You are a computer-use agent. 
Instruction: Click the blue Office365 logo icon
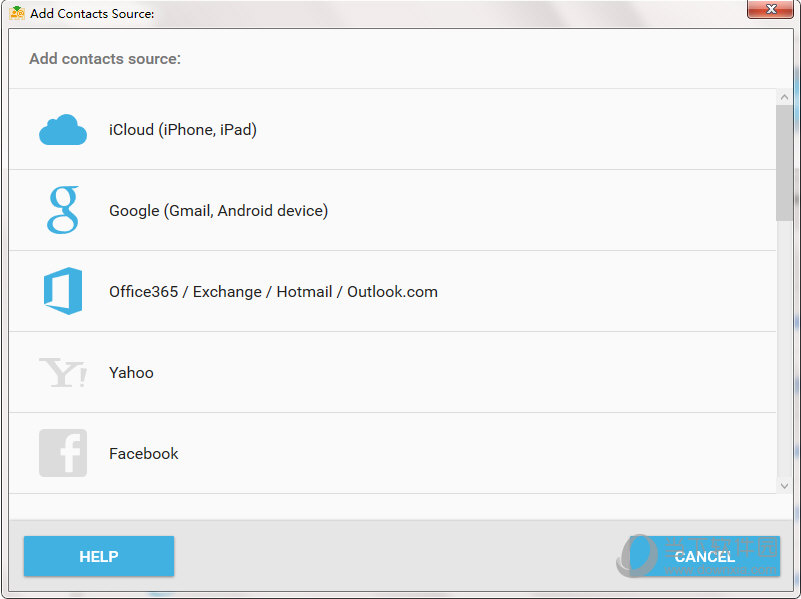click(63, 291)
